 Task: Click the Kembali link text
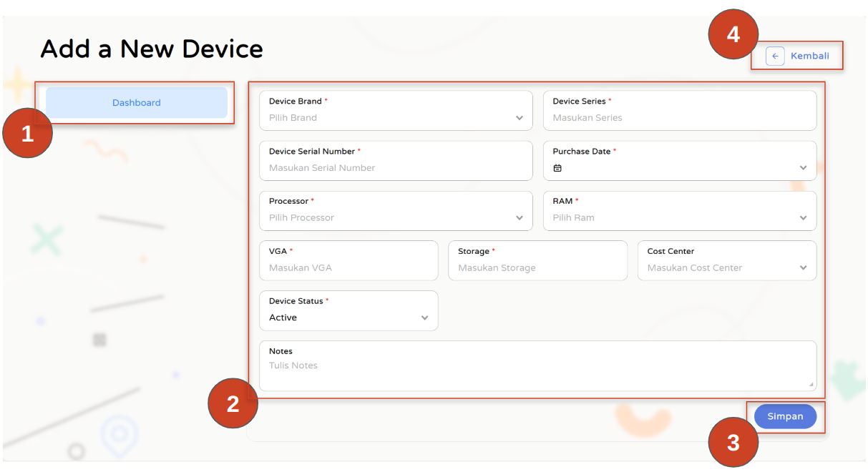[809, 56]
